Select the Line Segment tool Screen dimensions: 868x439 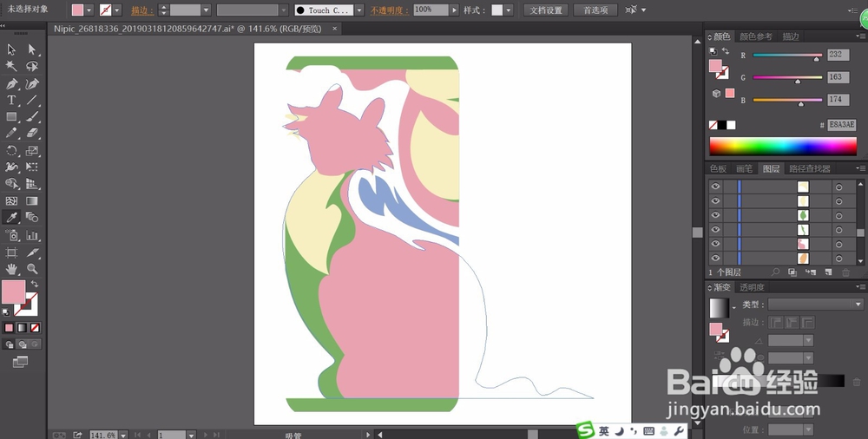point(32,100)
